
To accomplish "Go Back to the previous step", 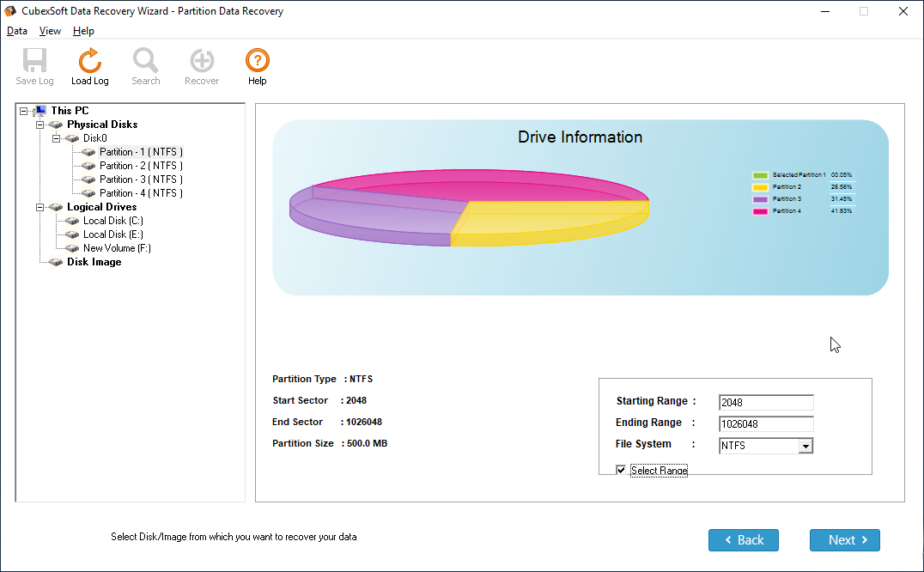I will point(743,540).
